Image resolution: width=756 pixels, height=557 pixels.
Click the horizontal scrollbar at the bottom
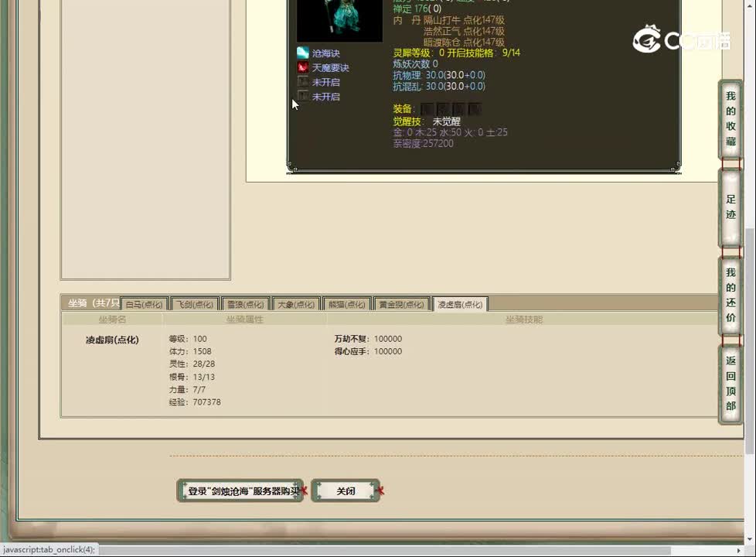384,550
